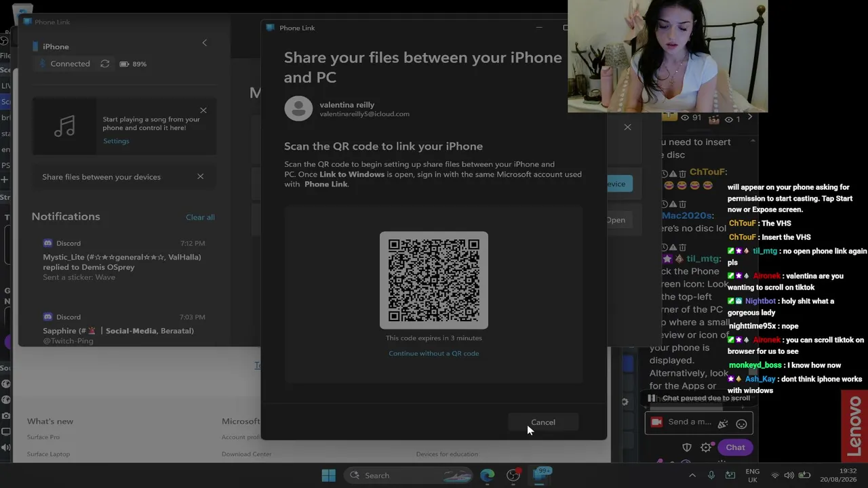868x488 pixels.
Task: Click the shield moderation icon in chat
Action: click(x=687, y=447)
